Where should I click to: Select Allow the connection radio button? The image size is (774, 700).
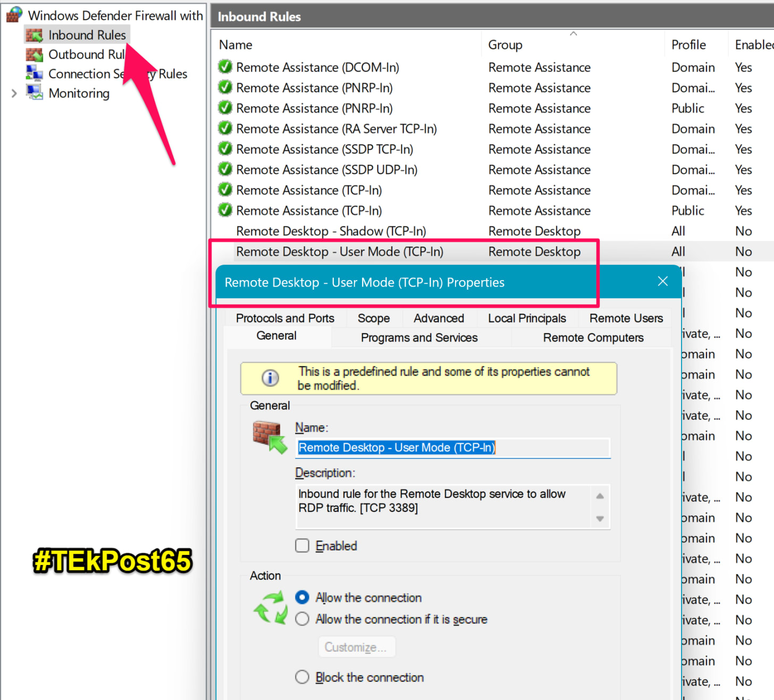[302, 597]
